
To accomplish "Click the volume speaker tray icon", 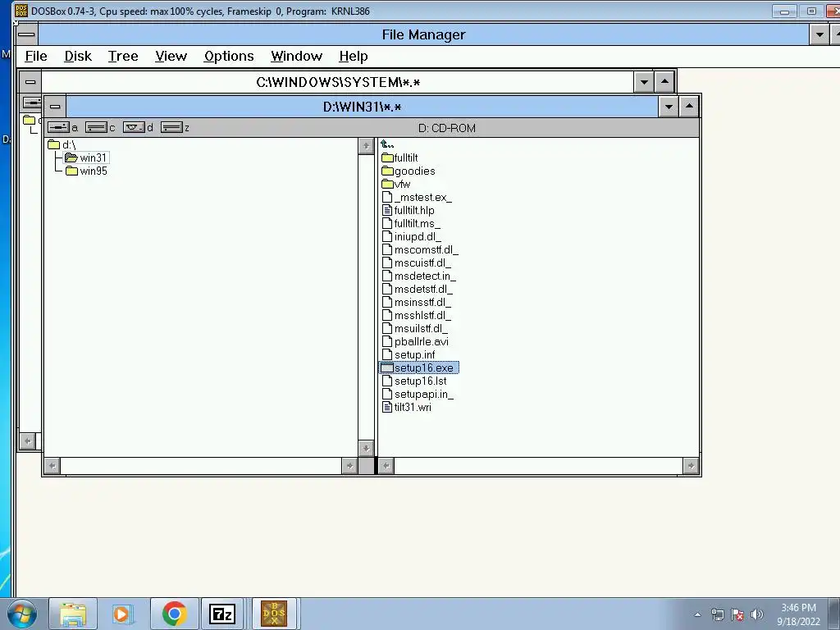I will (x=757, y=614).
